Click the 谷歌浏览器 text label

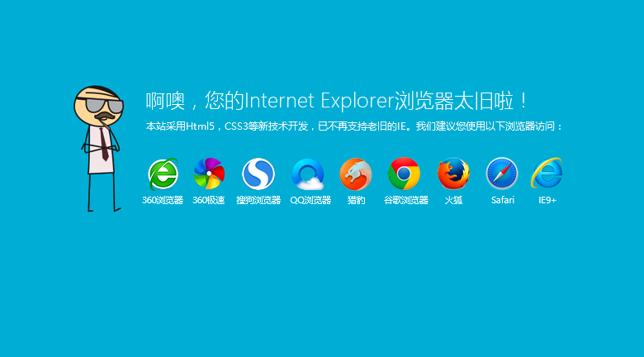[405, 200]
